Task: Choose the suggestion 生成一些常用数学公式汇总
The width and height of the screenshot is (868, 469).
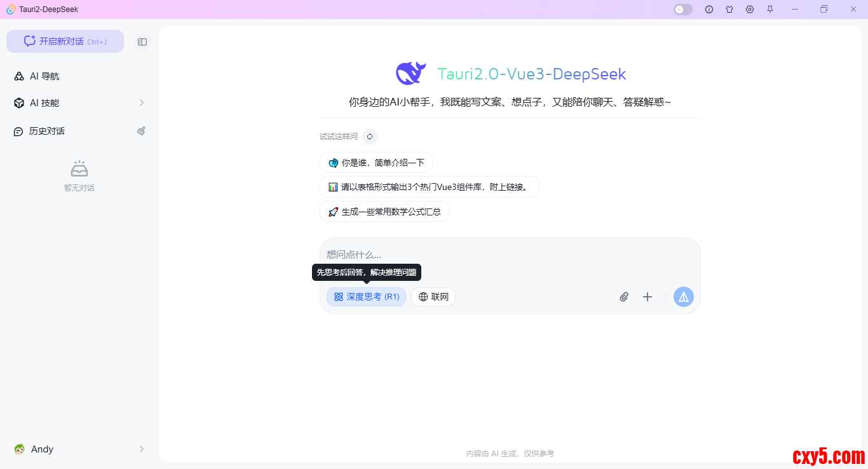Action: point(384,212)
